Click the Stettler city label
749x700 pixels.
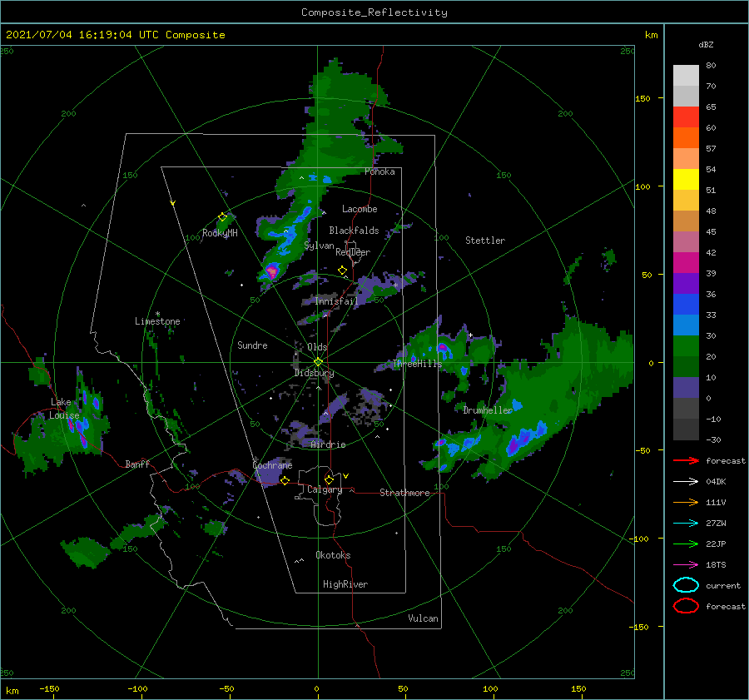(485, 241)
